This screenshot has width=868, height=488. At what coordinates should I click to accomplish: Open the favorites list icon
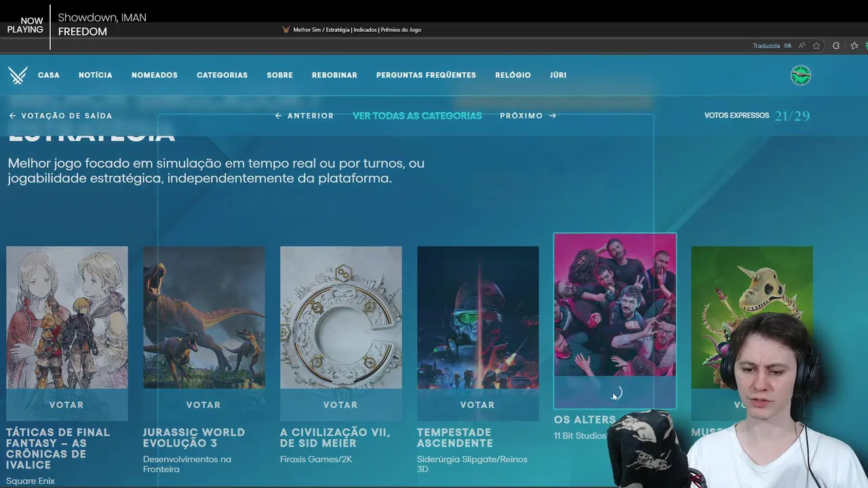tap(854, 45)
